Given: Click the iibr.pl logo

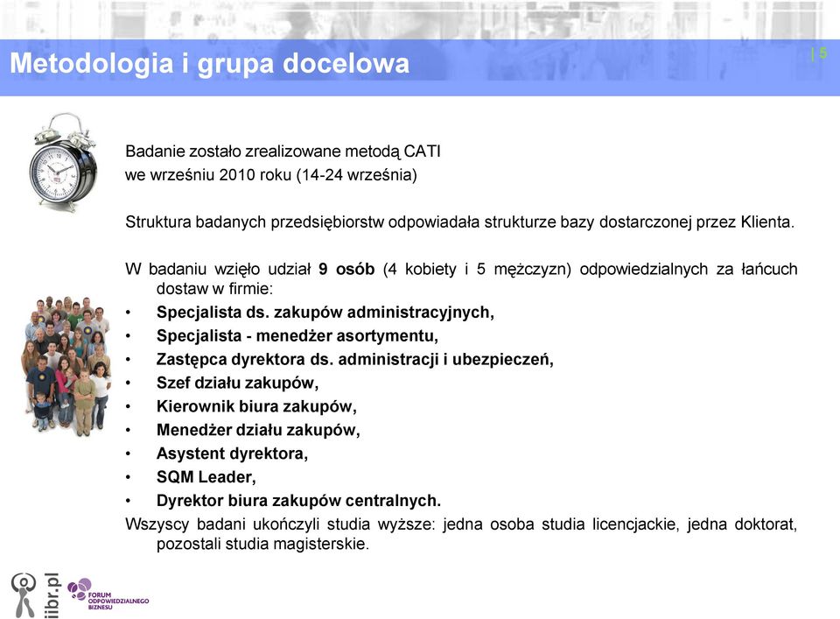Looking at the screenshot, I should coord(35,594).
